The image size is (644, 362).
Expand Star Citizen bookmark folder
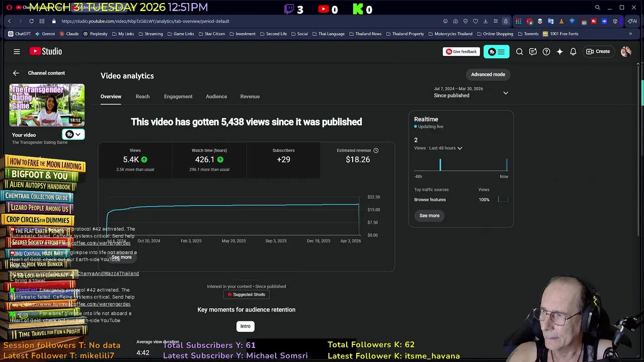(x=211, y=34)
